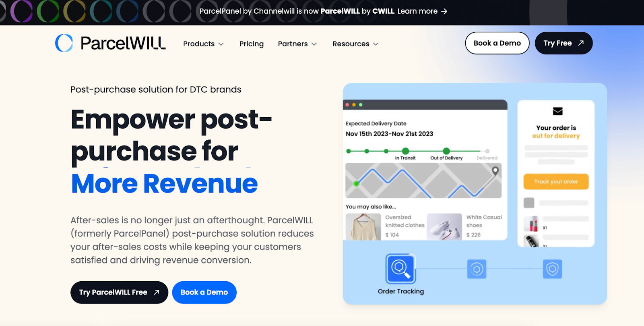
Task: Open the Resources menu
Action: click(x=355, y=44)
